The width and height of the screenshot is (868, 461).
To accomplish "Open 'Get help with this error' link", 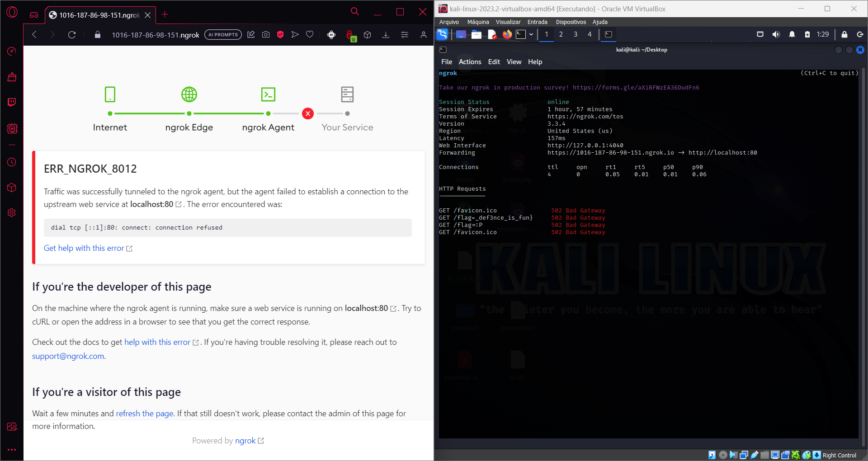I will pyautogui.click(x=88, y=248).
